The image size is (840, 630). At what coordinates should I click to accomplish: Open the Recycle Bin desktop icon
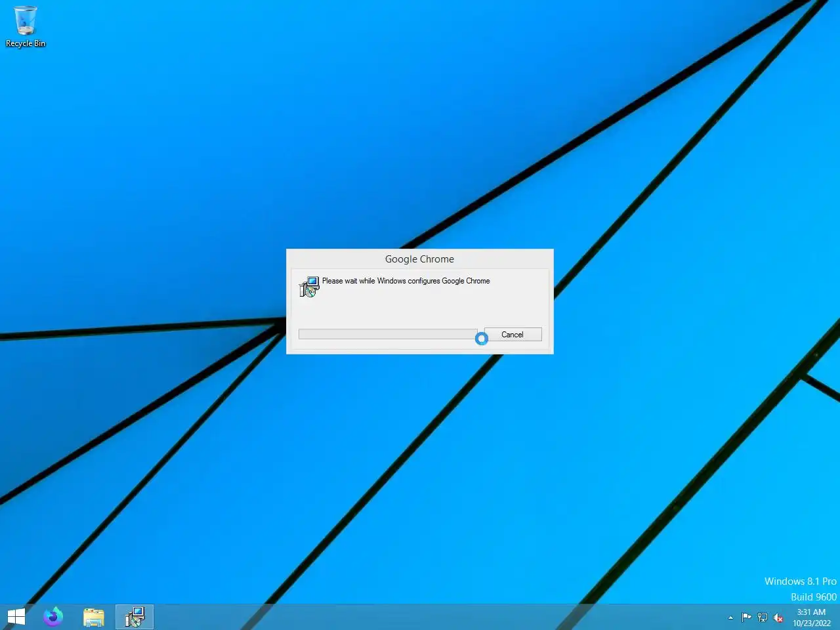tap(26, 26)
